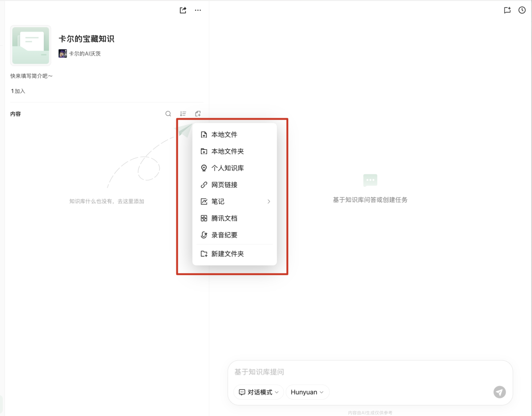Click the sort order icon beside search
Image resolution: width=532 pixels, height=416 pixels.
click(x=183, y=113)
